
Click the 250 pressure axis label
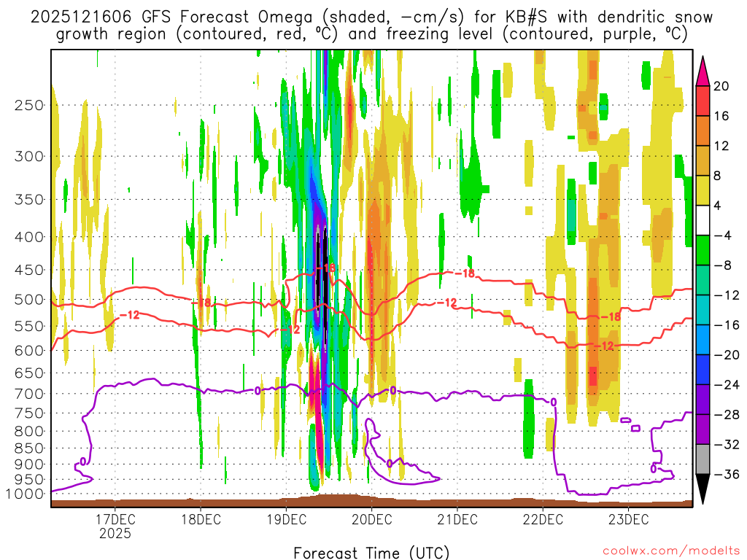29,105
